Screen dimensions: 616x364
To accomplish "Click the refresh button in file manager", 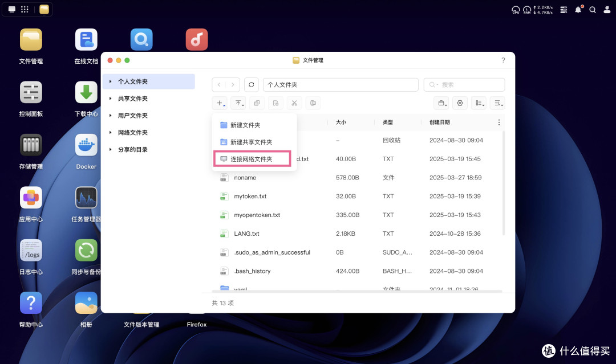I will (x=252, y=85).
